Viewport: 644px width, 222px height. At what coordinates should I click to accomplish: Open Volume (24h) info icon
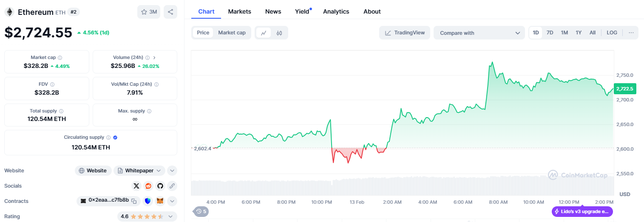[148, 58]
